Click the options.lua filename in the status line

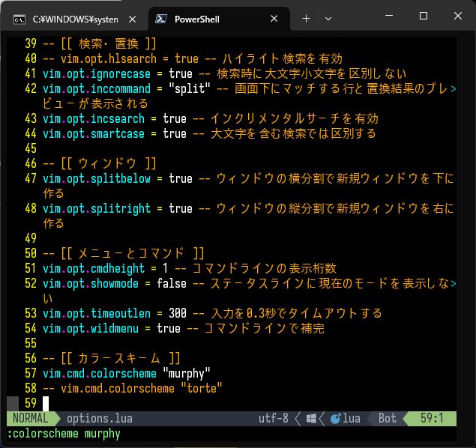coord(99,419)
